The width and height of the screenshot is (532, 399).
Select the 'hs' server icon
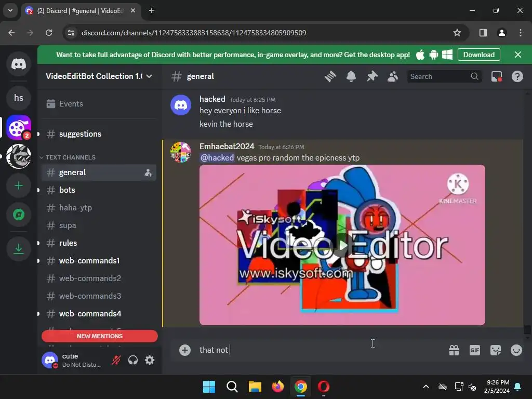[19, 98]
